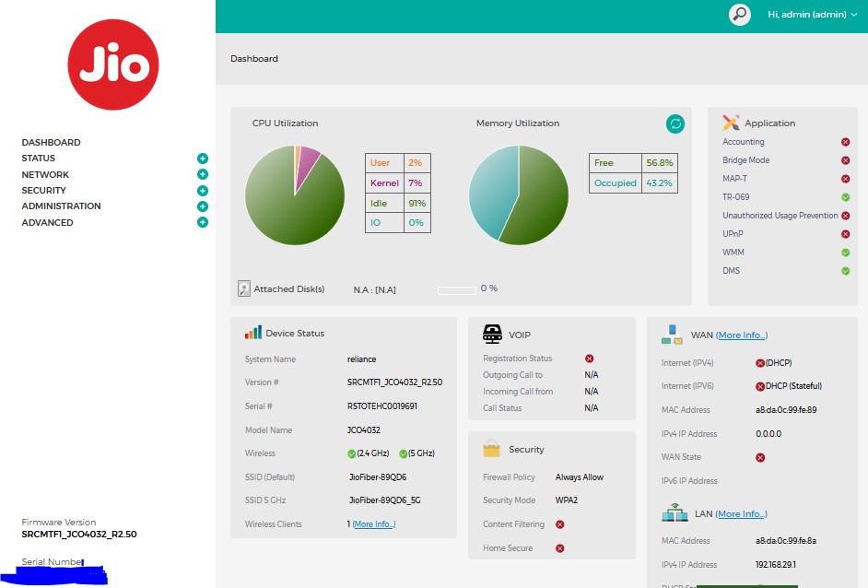Click the Security padlock icon
The height and width of the screenshot is (588, 868).
pyautogui.click(x=491, y=449)
